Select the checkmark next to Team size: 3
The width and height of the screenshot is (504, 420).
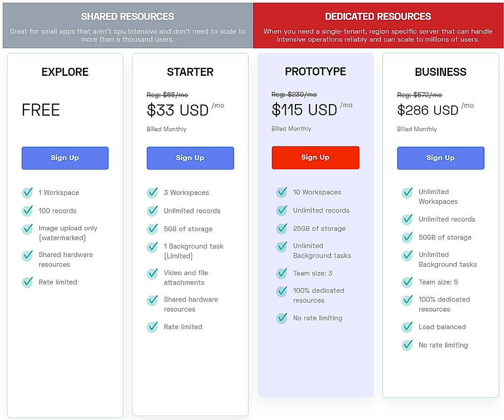coord(282,273)
